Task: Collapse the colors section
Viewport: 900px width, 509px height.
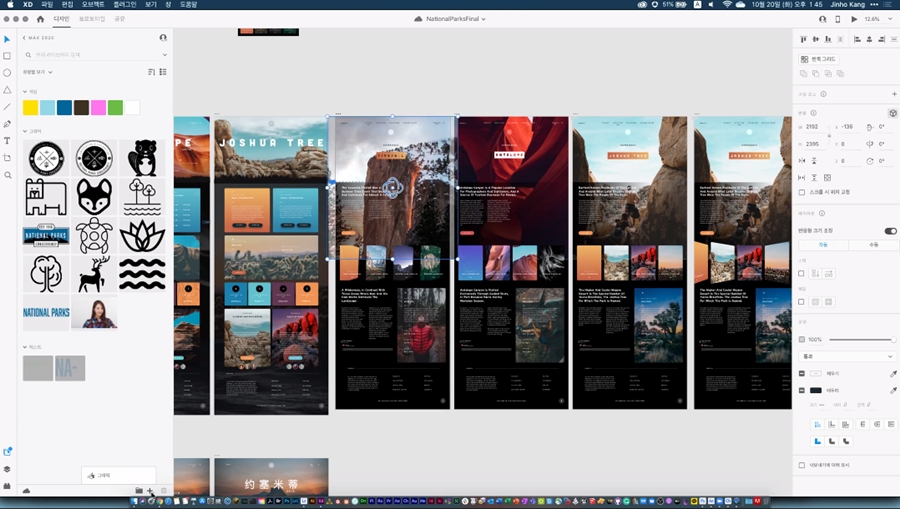Action: pyautogui.click(x=25, y=92)
